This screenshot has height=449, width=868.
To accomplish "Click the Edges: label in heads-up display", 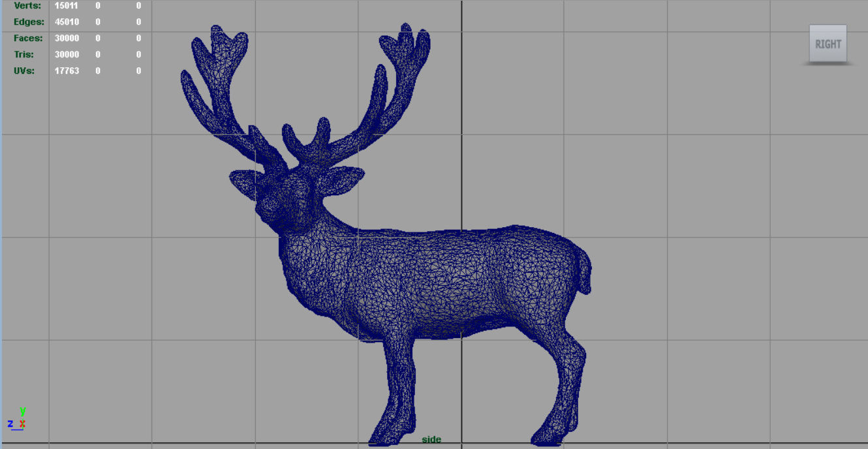I will click(29, 22).
